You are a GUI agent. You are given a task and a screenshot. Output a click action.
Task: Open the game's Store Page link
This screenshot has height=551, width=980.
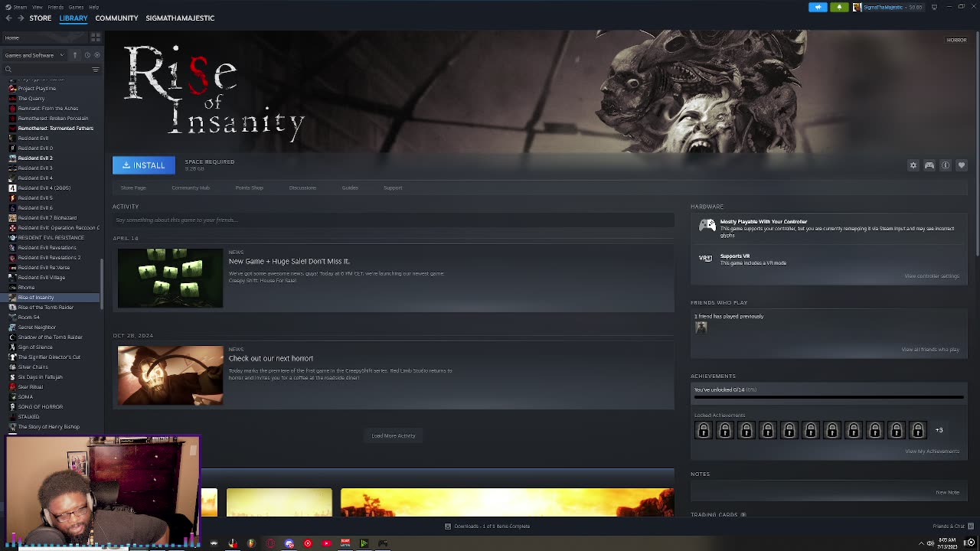point(133,187)
